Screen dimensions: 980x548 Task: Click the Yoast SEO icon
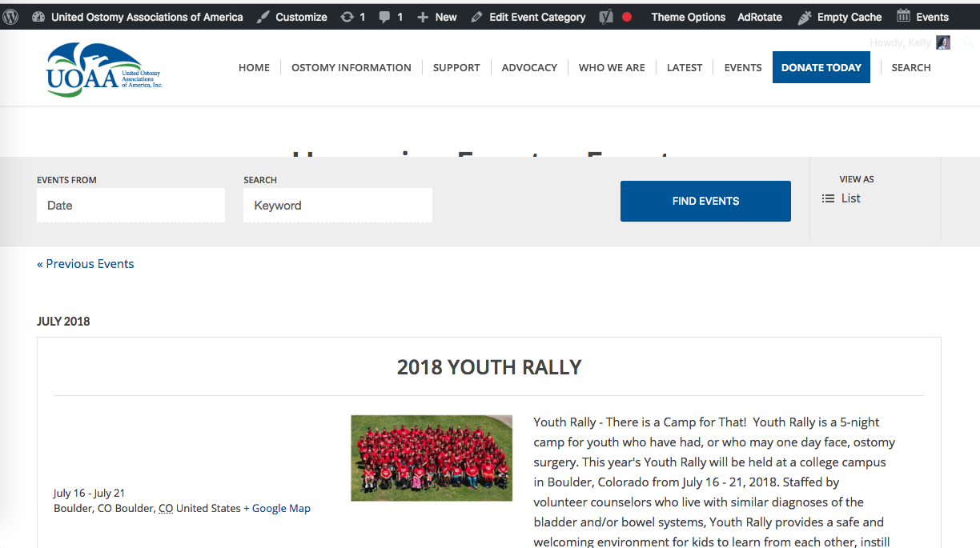606,17
